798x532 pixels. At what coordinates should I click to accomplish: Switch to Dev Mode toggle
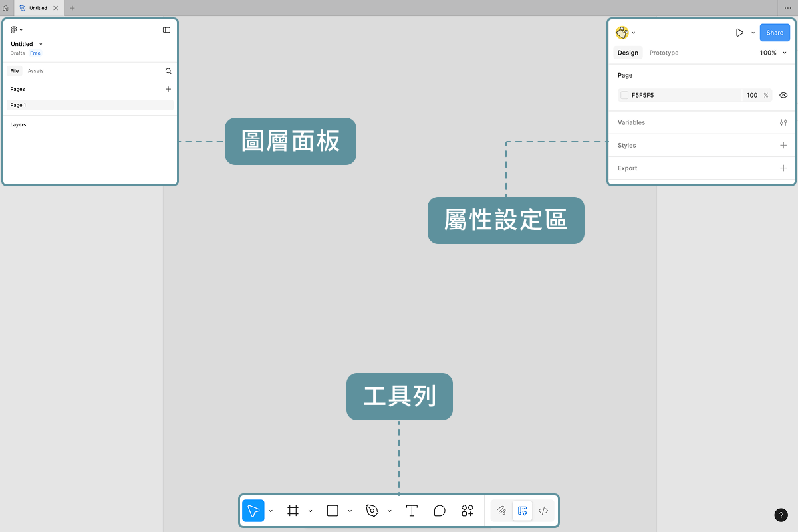point(543,511)
